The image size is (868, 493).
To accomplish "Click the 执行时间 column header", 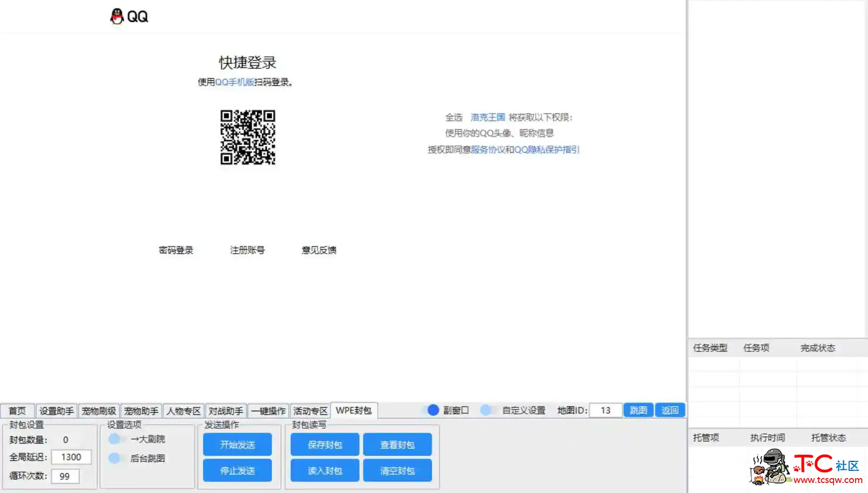I will [x=768, y=437].
